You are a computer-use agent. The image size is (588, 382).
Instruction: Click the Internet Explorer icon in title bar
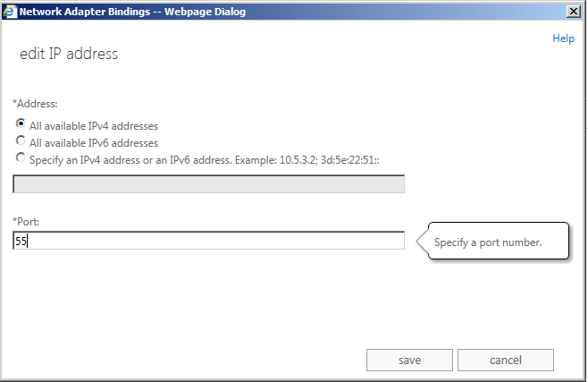tap(10, 11)
